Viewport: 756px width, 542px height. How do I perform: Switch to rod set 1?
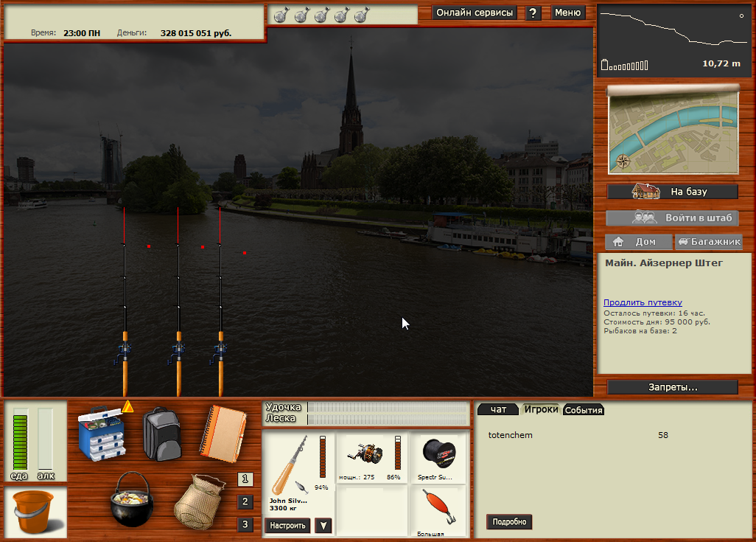[245, 479]
